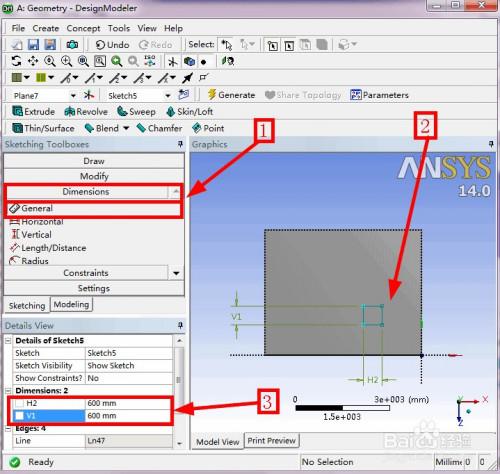Open the Parameters window

[x=379, y=95]
